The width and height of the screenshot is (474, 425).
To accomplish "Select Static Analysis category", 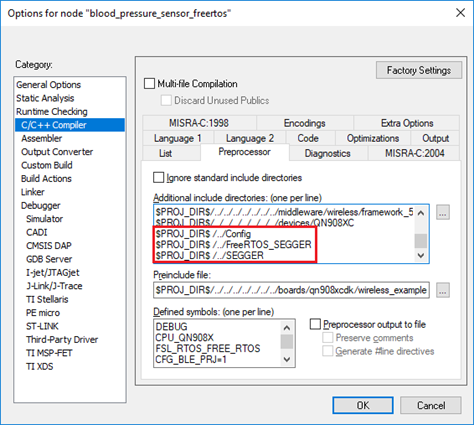I will (45, 98).
